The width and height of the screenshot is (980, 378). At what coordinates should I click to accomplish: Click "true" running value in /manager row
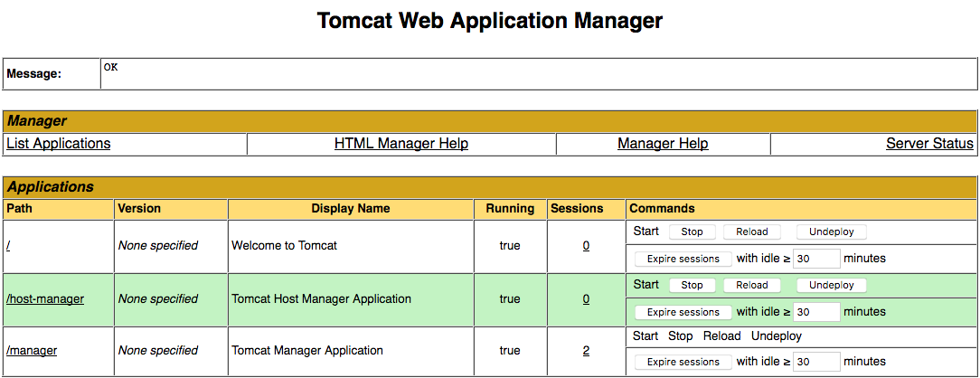pos(510,351)
